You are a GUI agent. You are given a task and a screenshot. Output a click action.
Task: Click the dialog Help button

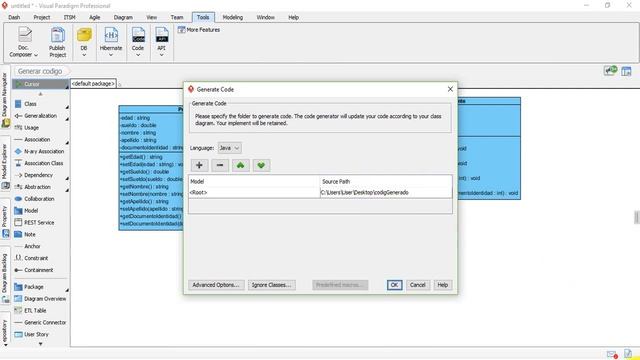point(443,285)
